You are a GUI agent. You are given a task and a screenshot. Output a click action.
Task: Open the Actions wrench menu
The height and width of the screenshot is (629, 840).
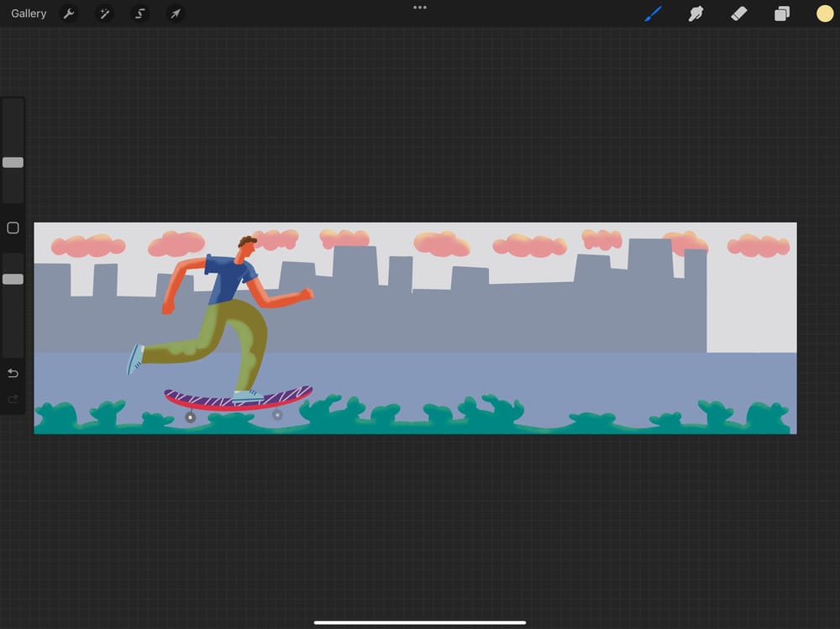69,13
